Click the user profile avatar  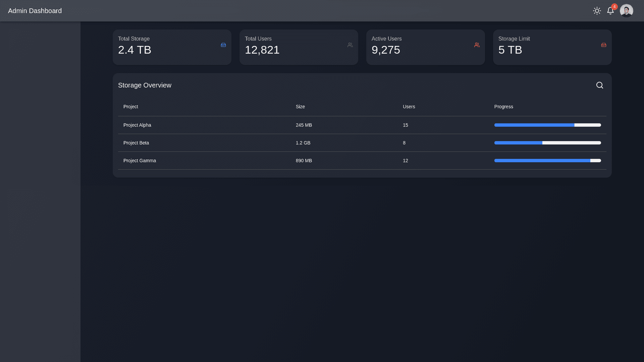626,11
